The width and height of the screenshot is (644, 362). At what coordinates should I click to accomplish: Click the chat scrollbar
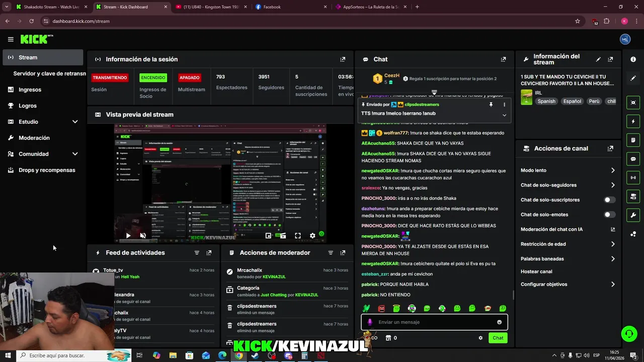(x=513, y=295)
